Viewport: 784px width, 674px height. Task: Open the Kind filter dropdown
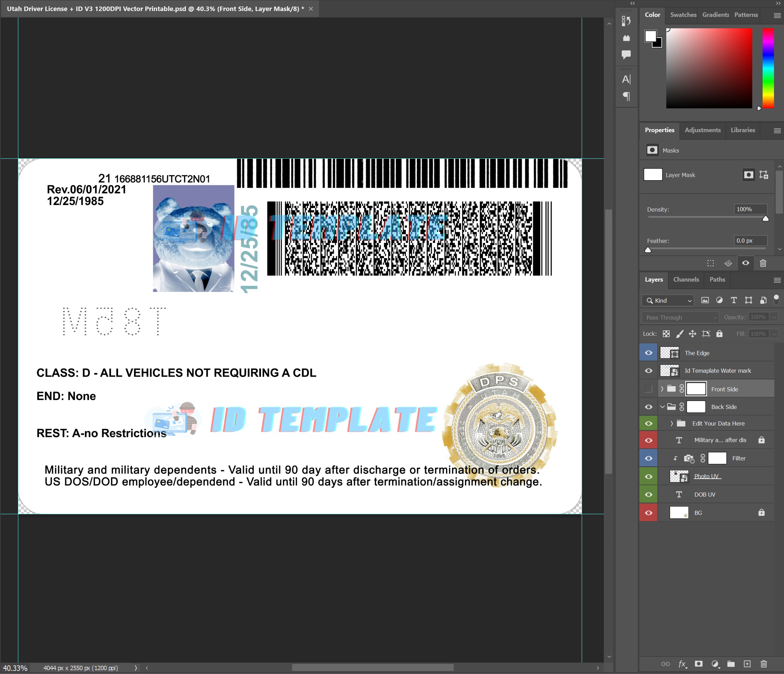668,300
